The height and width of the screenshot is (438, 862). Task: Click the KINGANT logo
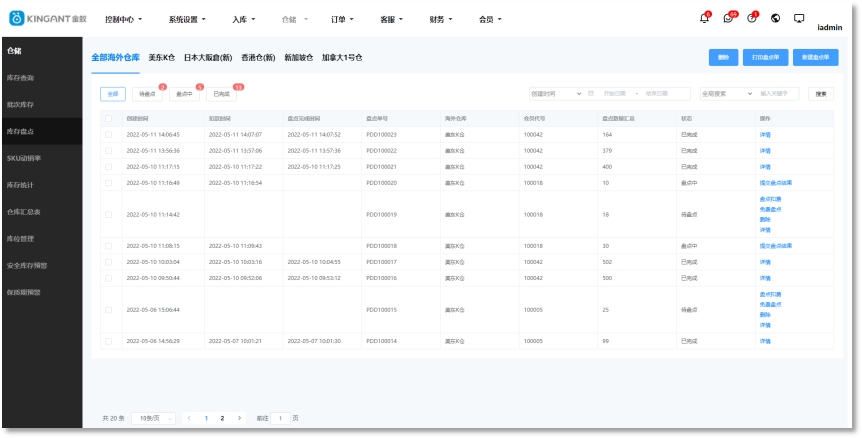point(48,19)
